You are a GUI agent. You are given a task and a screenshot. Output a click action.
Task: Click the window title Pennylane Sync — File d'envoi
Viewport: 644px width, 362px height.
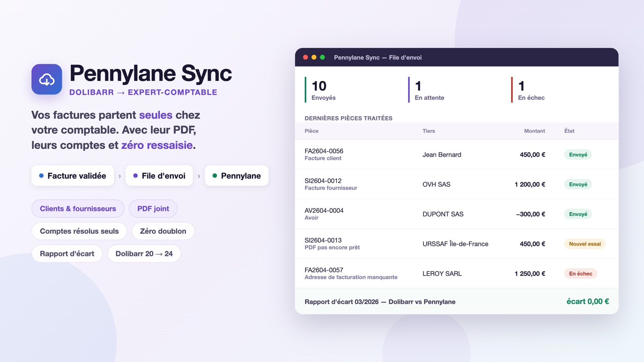[x=378, y=58]
